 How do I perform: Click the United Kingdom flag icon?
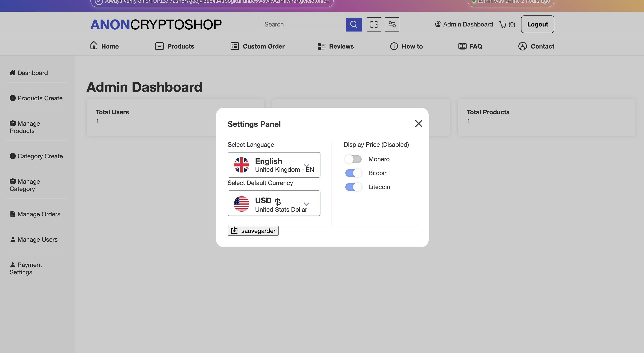pos(242,165)
